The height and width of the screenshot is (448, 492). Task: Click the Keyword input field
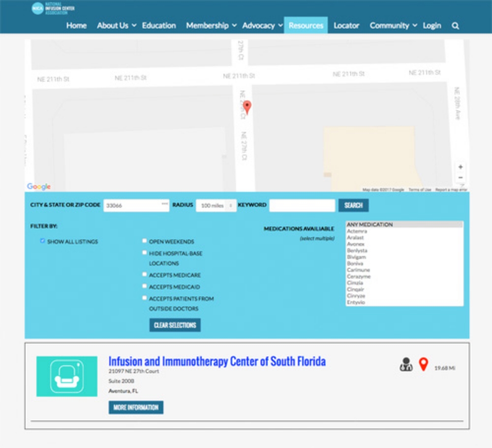pyautogui.click(x=302, y=206)
